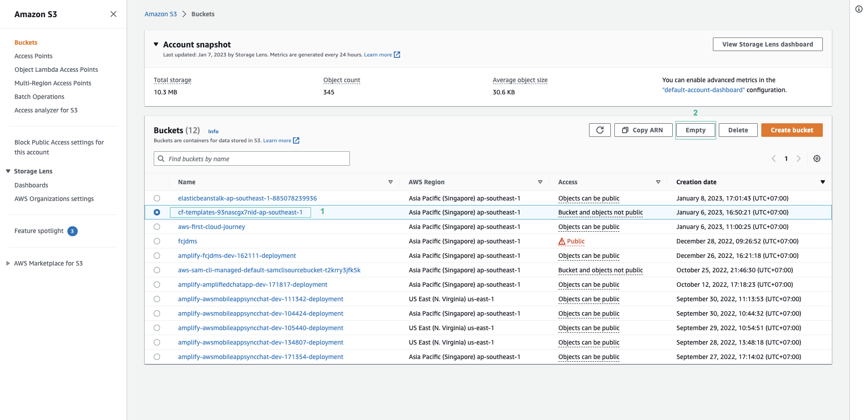Select radio for amplify-amplifiedchatapp-dev-171817-deployment

point(157,285)
